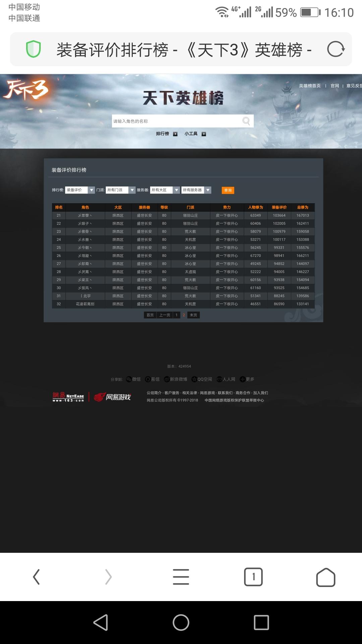Tap the green security shield icon

point(34,49)
